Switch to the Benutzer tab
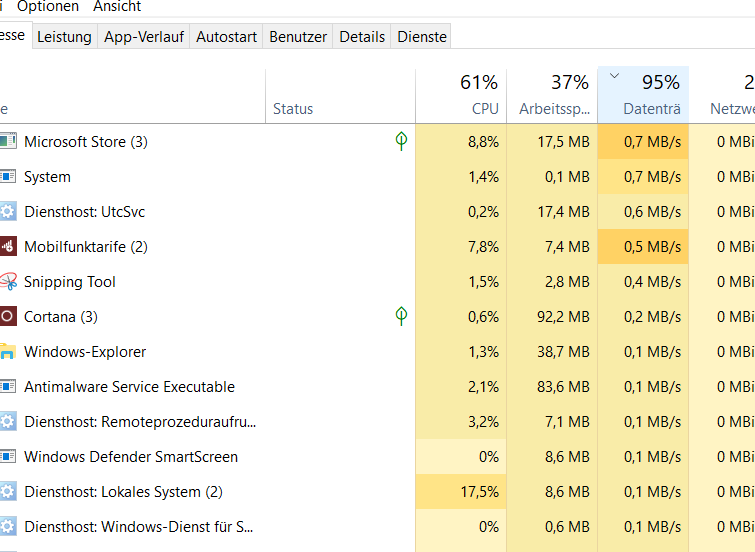The image size is (755, 552). point(298,37)
